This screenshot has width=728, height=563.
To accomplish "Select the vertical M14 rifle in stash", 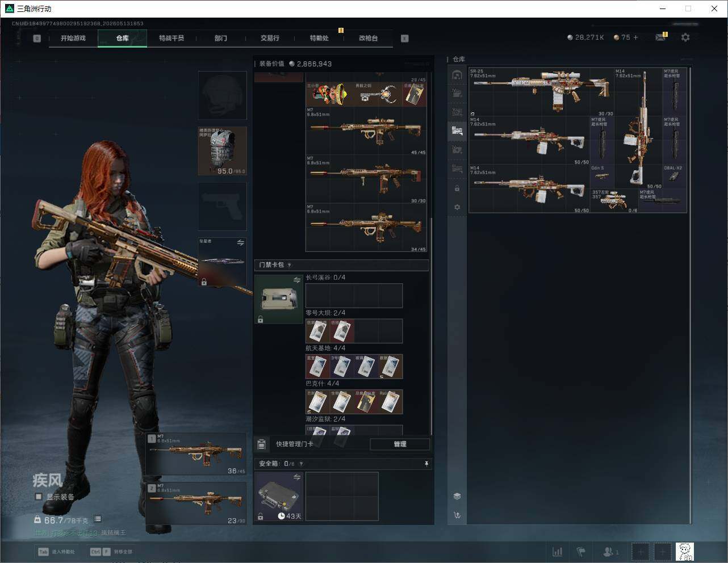I will [x=639, y=128].
